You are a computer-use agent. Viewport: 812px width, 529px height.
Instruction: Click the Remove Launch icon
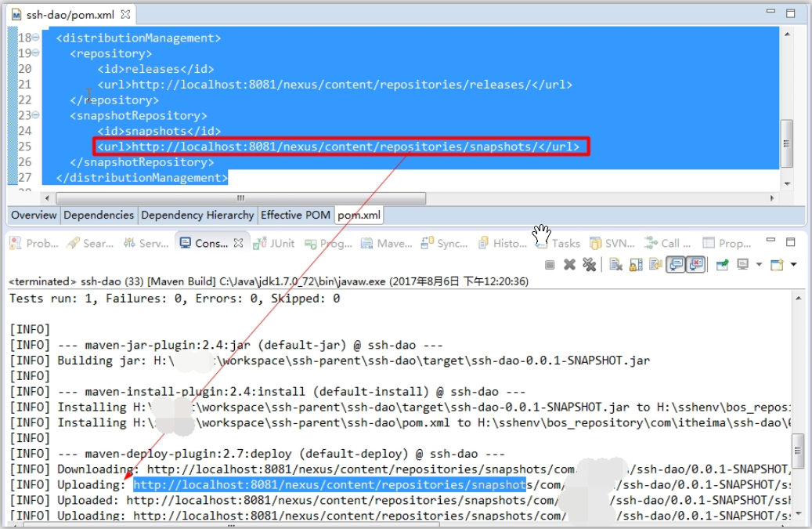click(569, 265)
